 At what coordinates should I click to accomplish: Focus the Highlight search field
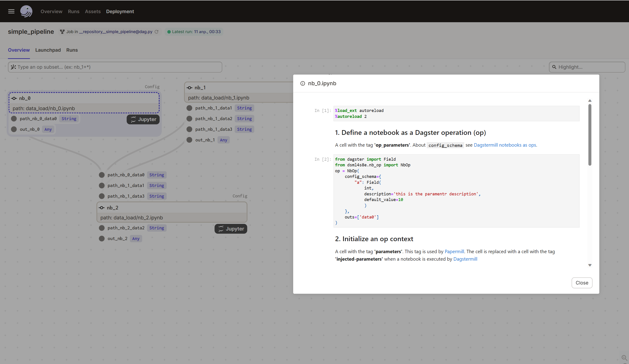[587, 67]
